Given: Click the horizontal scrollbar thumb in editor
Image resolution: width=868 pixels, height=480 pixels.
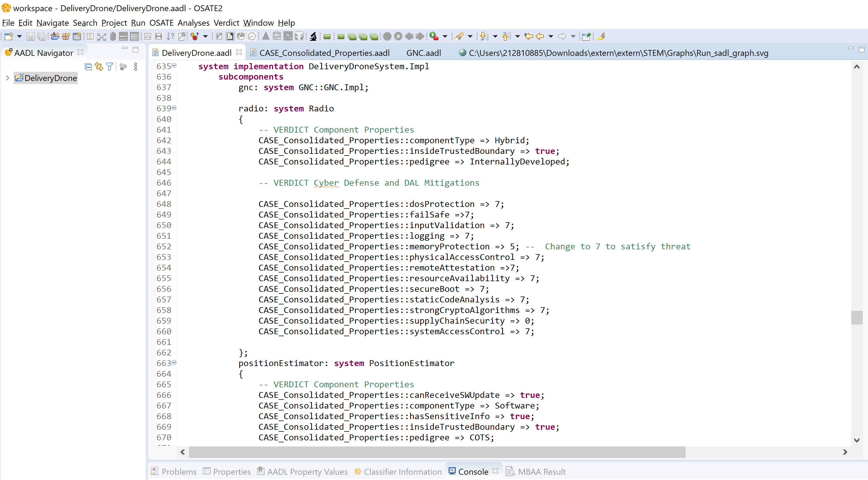Looking at the screenshot, I should click(x=437, y=452).
